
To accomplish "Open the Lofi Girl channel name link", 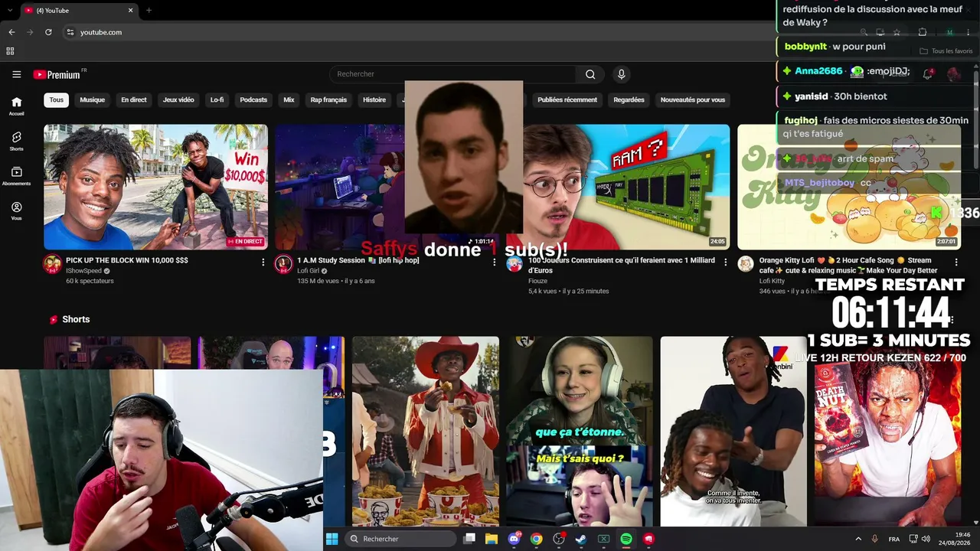I will pyautogui.click(x=309, y=271).
